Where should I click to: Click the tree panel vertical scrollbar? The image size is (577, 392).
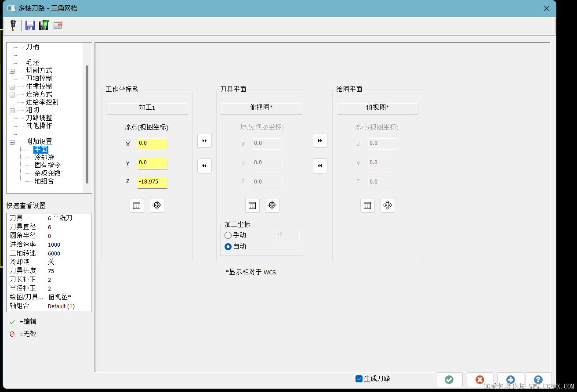pyautogui.click(x=87, y=124)
